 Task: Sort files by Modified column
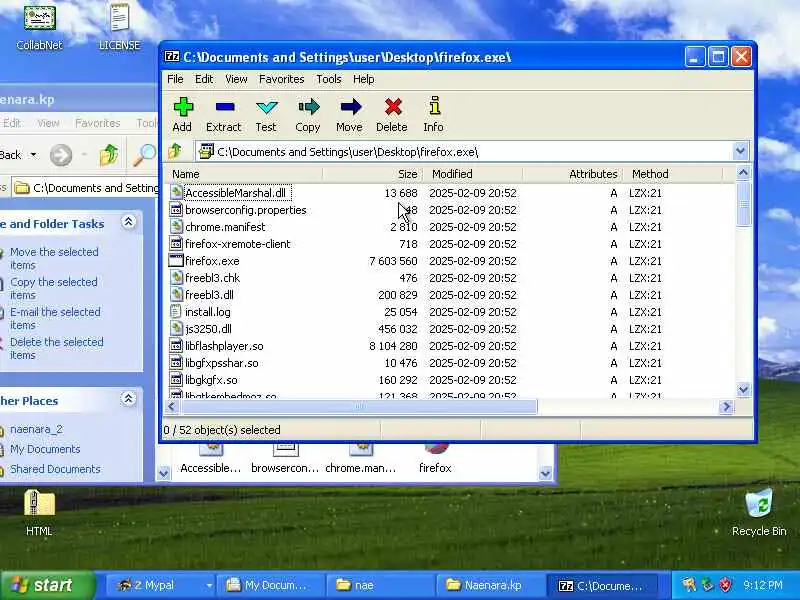[472, 174]
